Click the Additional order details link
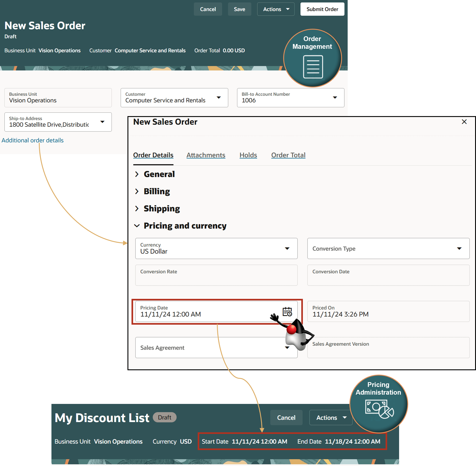The image size is (476, 466). [32, 140]
